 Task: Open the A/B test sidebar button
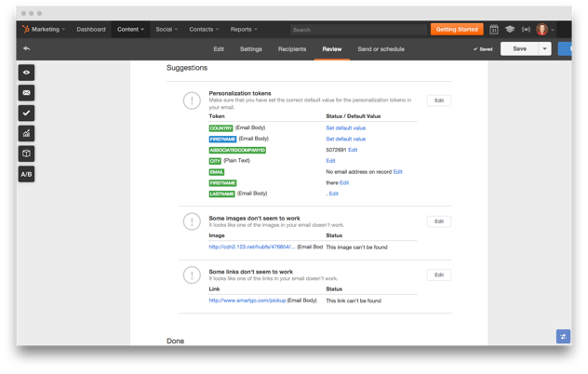(x=26, y=174)
